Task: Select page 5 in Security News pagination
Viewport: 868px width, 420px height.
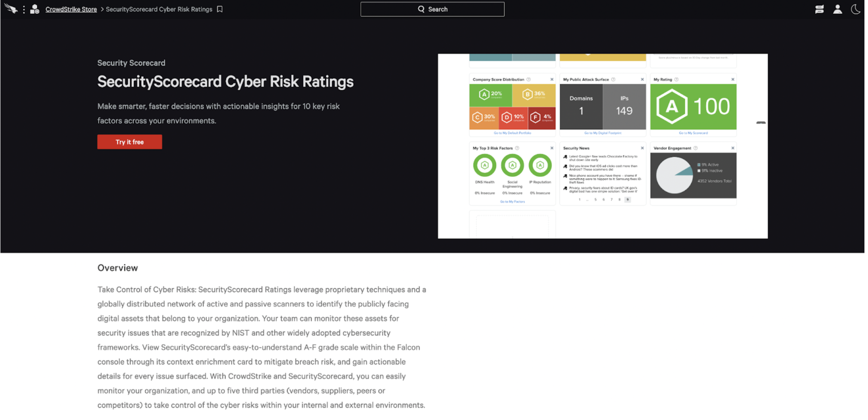Action: point(595,200)
